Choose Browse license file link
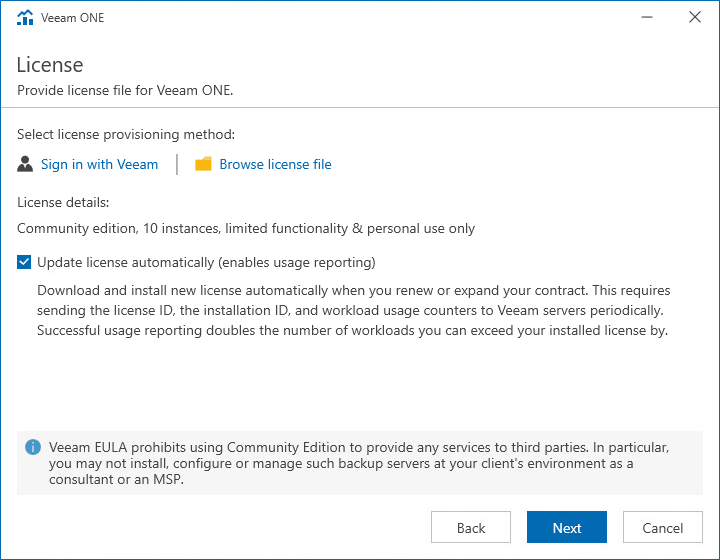720x560 pixels. [275, 164]
